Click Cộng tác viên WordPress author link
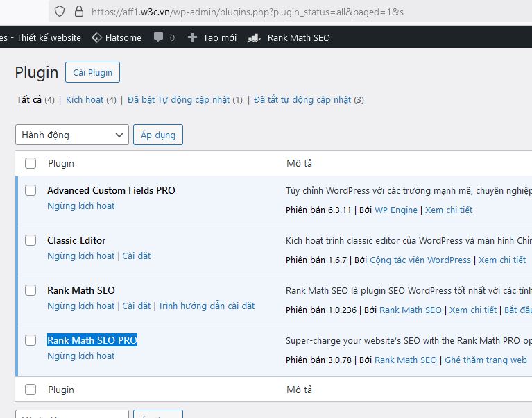The width and height of the screenshot is (532, 418). [x=420, y=260]
